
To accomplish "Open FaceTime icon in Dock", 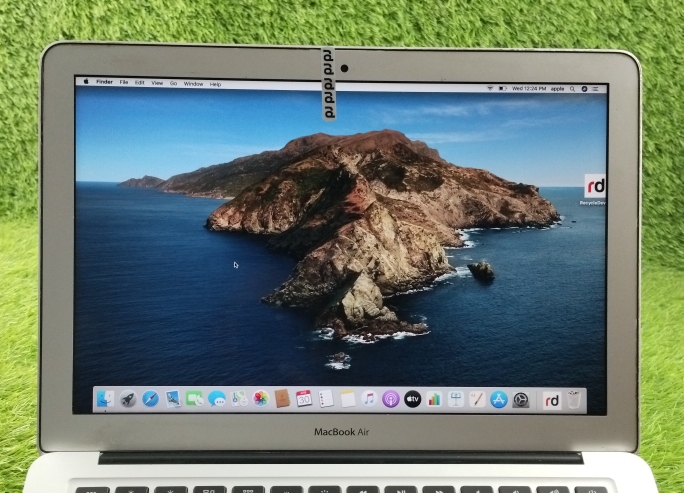I will (x=194, y=399).
